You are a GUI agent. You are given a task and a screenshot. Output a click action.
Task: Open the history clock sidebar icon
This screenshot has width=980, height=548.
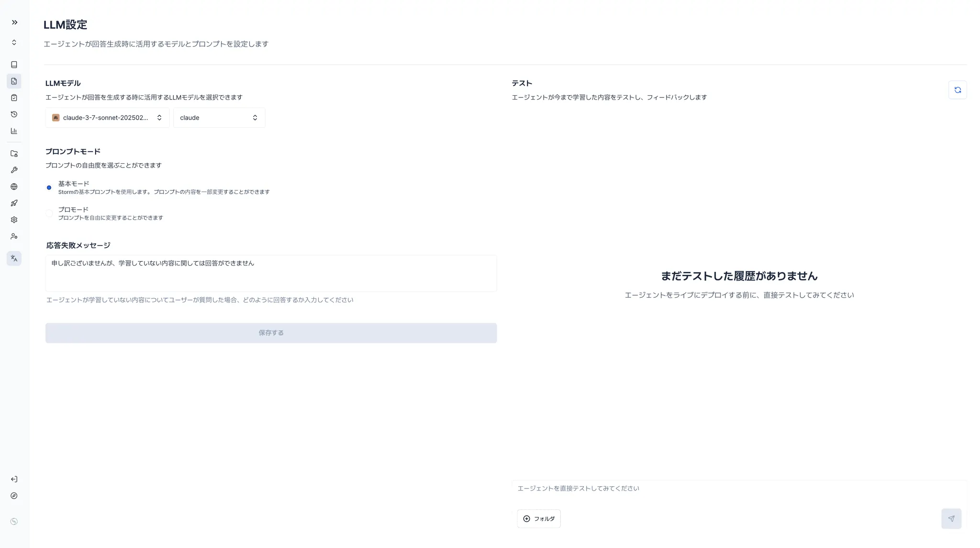coord(14,114)
